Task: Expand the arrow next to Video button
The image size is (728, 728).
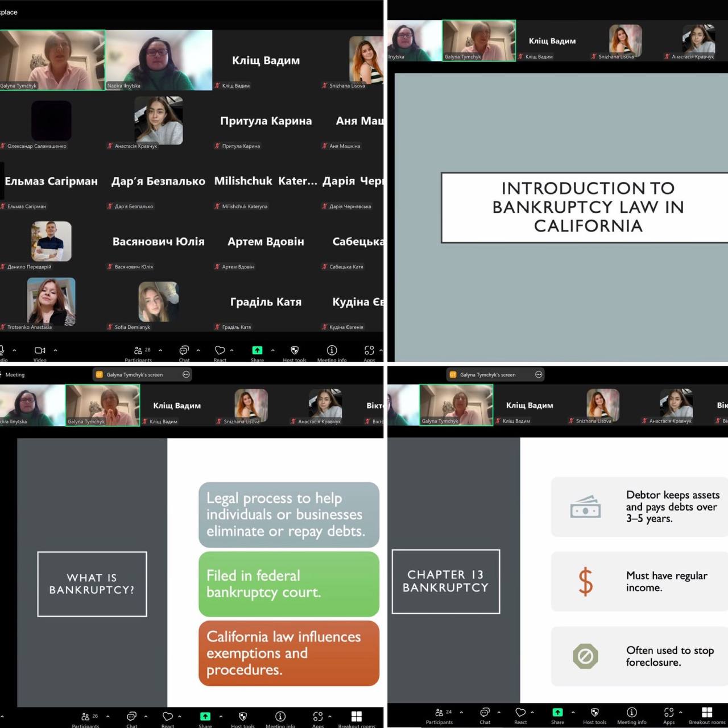Action: click(55, 350)
